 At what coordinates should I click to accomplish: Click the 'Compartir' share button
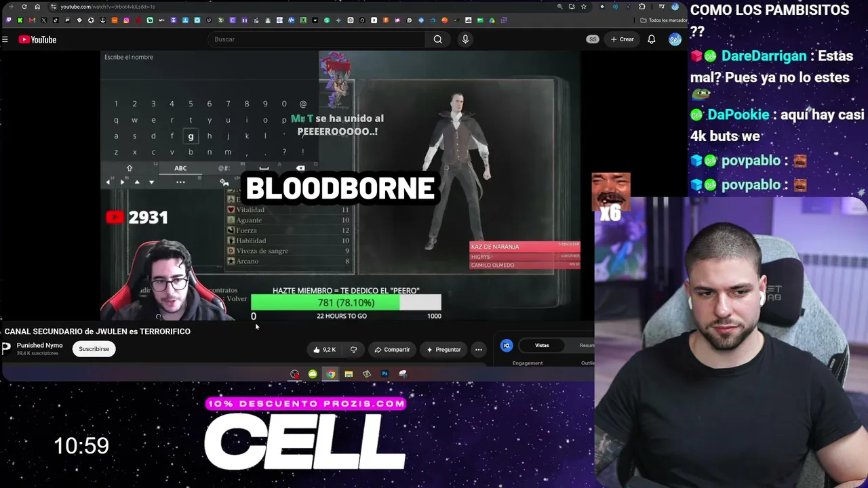coord(393,350)
